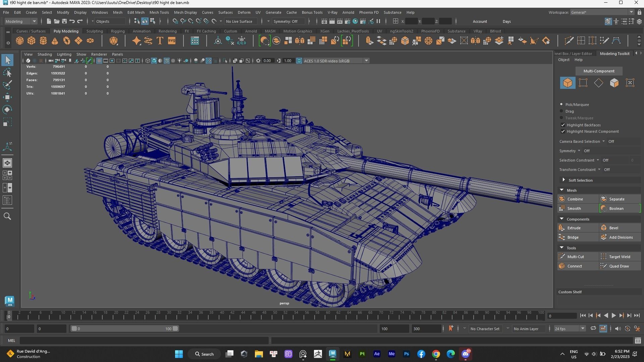Screen dimensions: 644x362
Task: Toggle the audio speaker icon by timeline
Action: point(618,328)
